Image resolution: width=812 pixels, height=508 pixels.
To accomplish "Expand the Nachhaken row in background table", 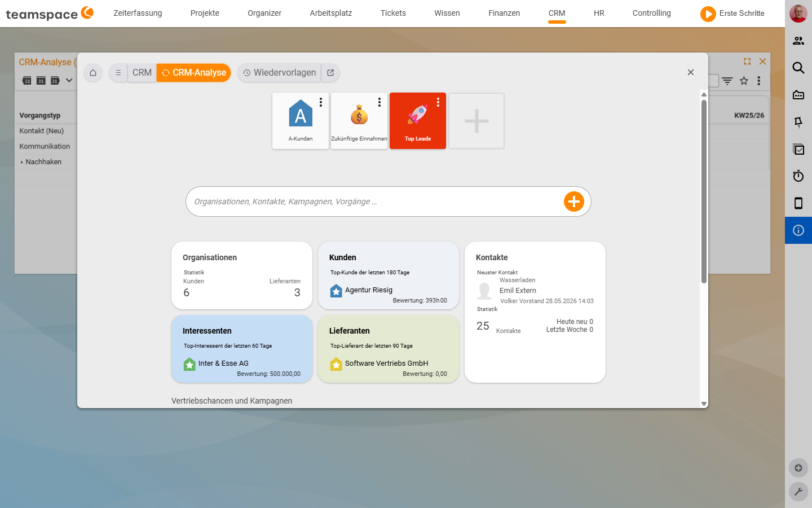I will pyautogui.click(x=22, y=163).
